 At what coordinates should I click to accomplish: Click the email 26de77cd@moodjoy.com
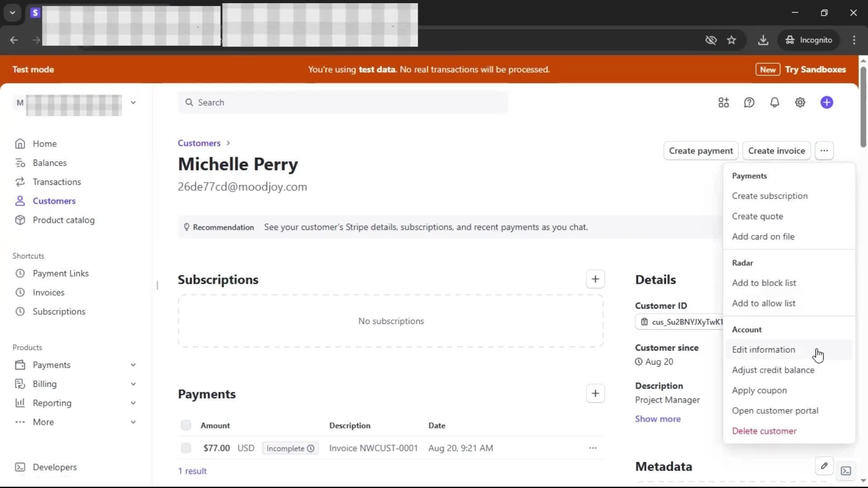coord(242,187)
